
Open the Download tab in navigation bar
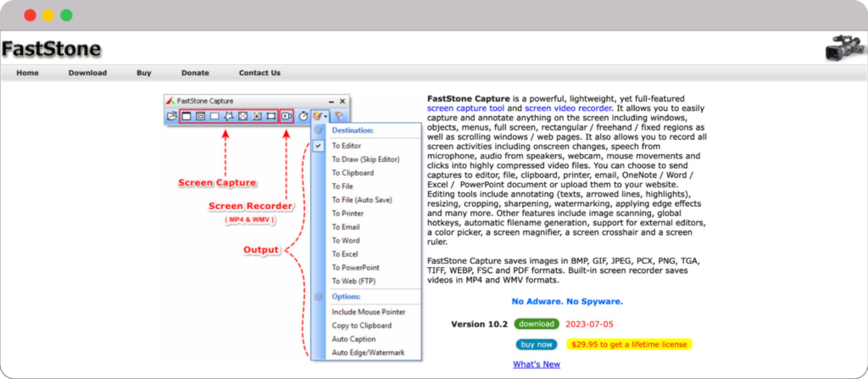pyautogui.click(x=87, y=73)
